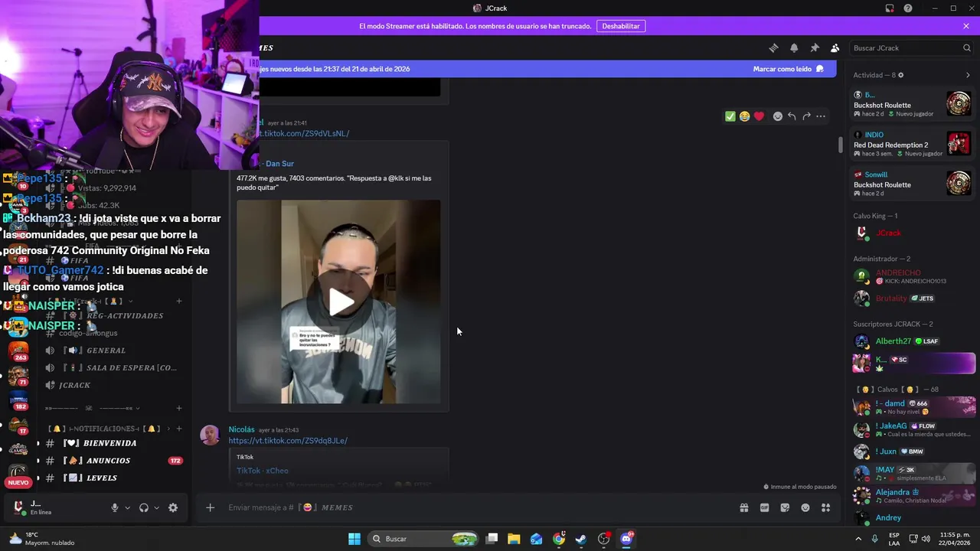Toggle headphones deafen in user panel
980x551 pixels.
[x=144, y=507]
